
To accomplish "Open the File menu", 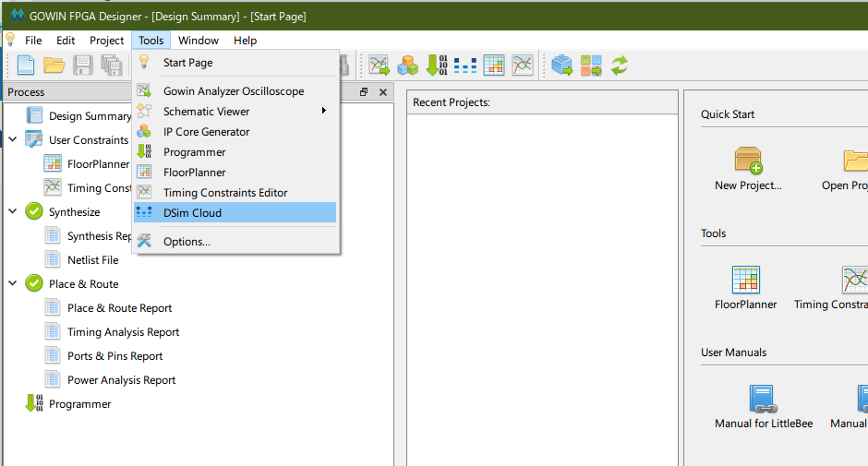I will [x=33, y=41].
